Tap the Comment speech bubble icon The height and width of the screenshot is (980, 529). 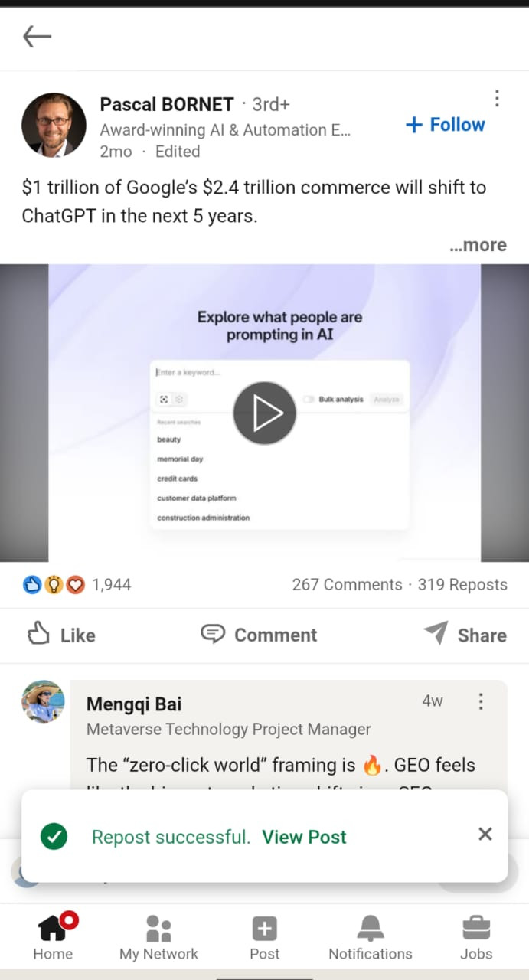pyautogui.click(x=213, y=634)
